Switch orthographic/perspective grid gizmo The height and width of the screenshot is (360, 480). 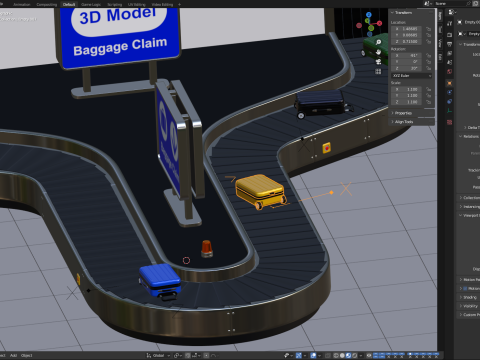tap(378, 71)
